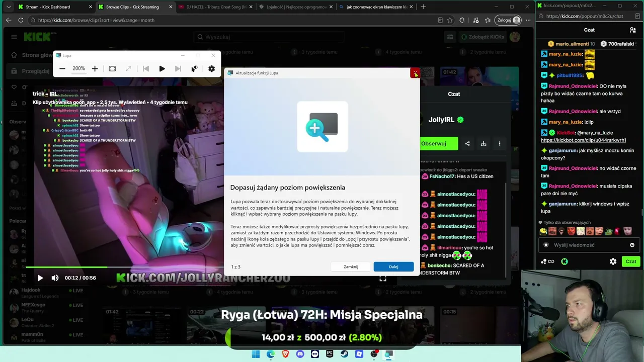The image size is (644, 362).
Task: Open Discord from taskbar
Action: pos(300,354)
